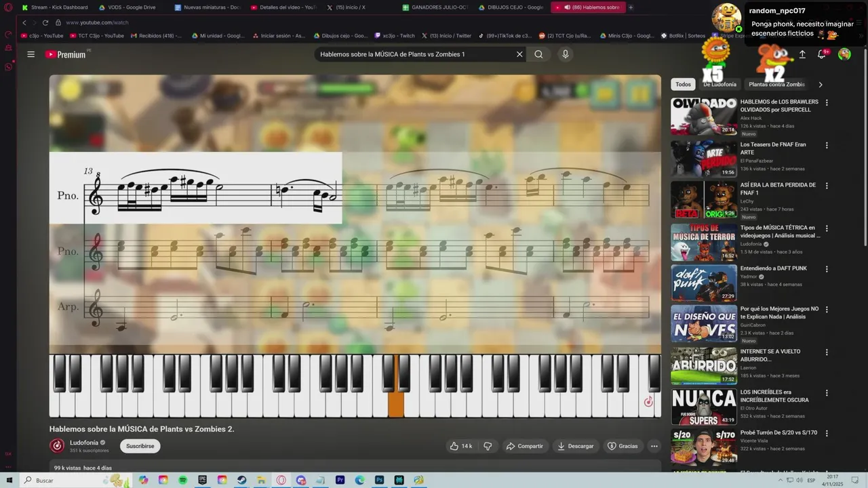868x488 pixels.
Task: Open options for Mejores Juegos NO Explican
Action: pos(827,309)
